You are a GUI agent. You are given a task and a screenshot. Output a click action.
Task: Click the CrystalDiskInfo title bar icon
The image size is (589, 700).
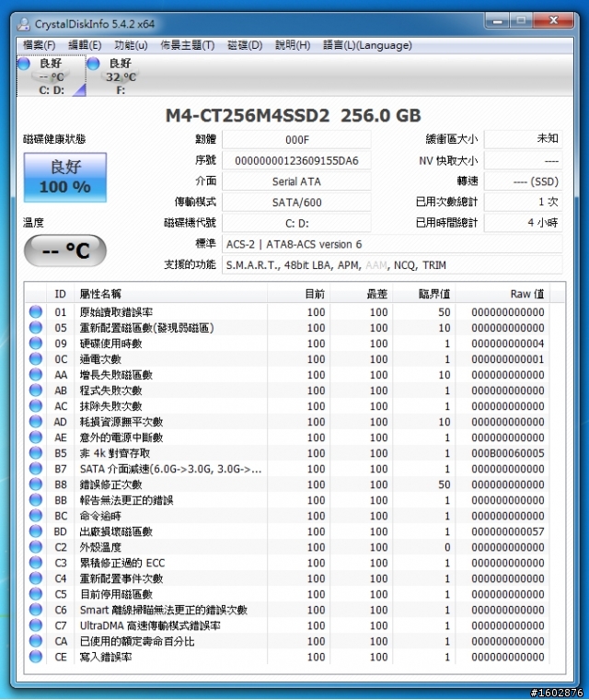tap(24, 24)
